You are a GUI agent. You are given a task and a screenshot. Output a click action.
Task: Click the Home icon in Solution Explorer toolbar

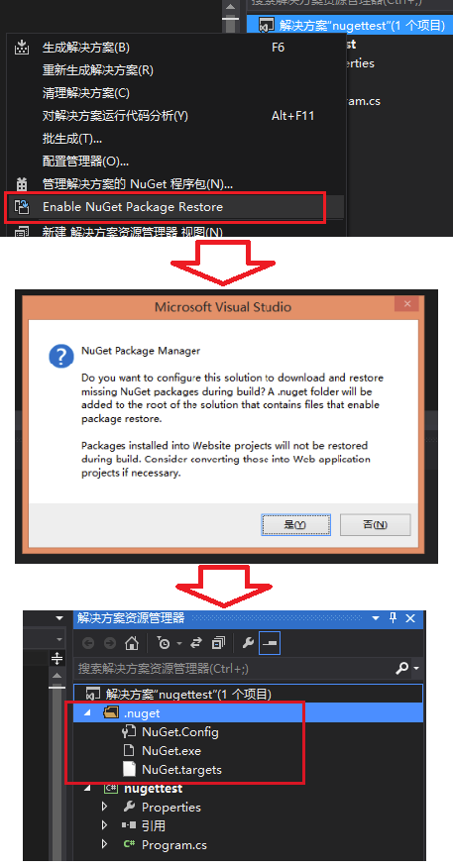coord(131,643)
